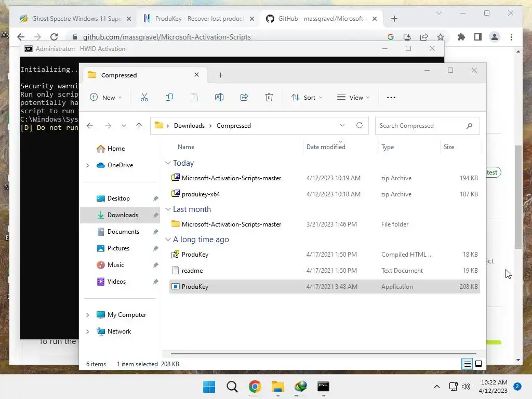
Task: Click the Type column header
Action: (x=388, y=147)
